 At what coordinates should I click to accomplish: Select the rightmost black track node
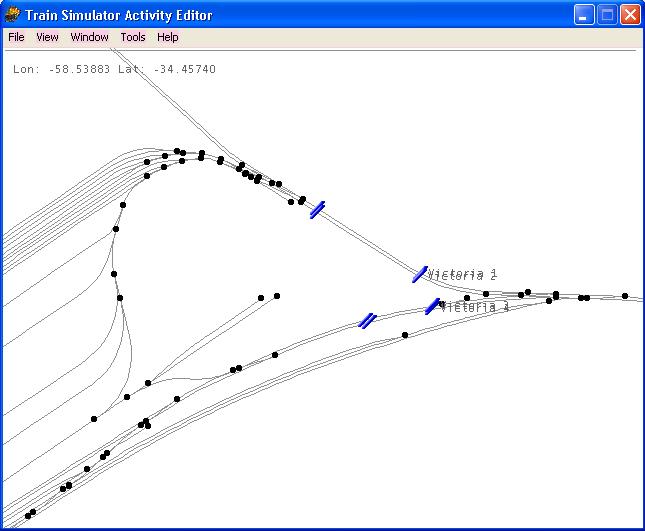coord(625,296)
